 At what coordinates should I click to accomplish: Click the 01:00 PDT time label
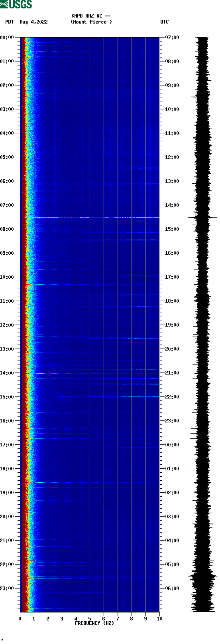(x=7, y=61)
